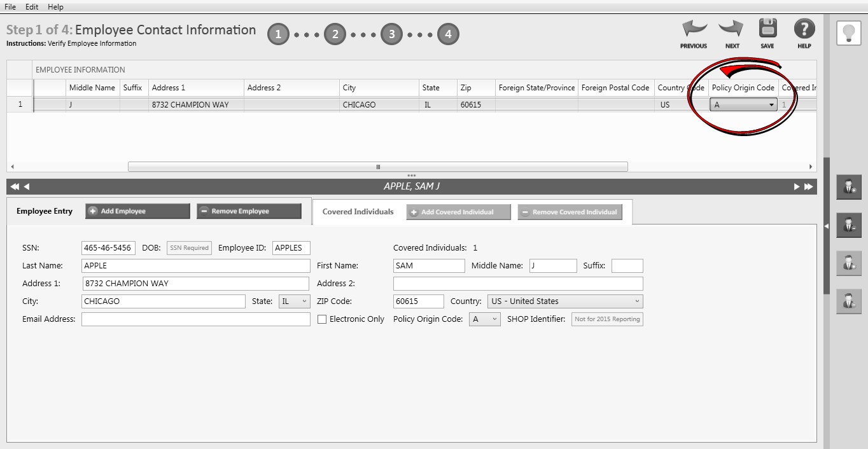Click the grid horizontal scrollbar thumb

point(377,167)
